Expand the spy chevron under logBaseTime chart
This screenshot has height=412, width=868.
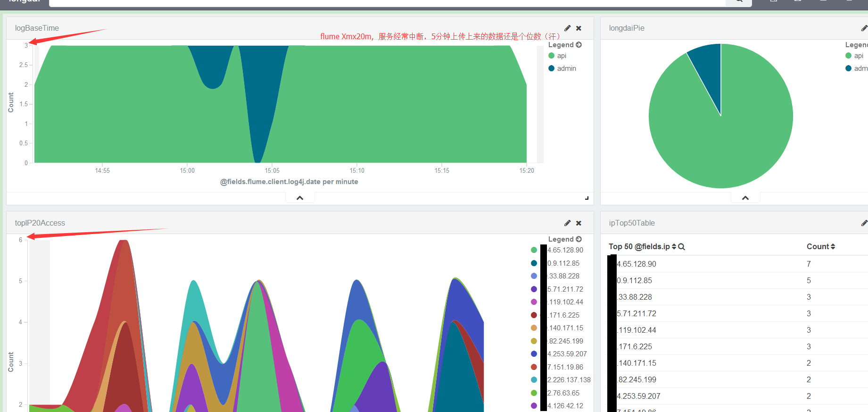[x=300, y=198]
